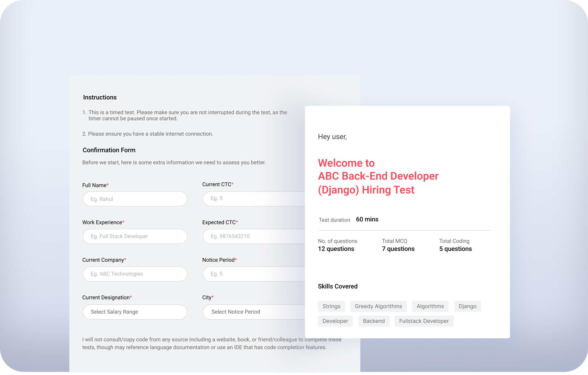
Task: Click the Work Experience input field
Action: [x=135, y=236]
